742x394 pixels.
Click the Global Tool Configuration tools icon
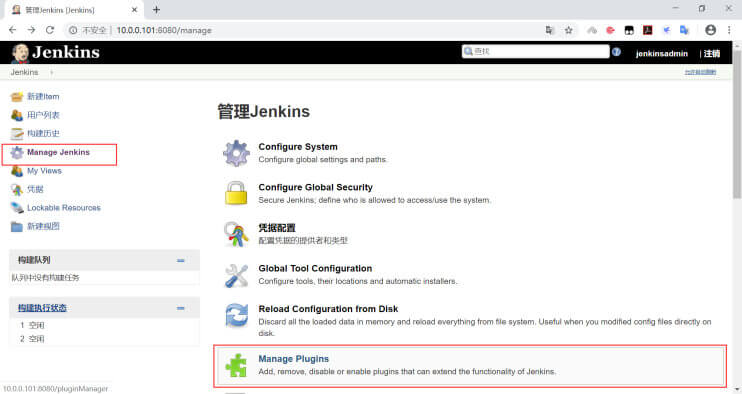click(236, 275)
